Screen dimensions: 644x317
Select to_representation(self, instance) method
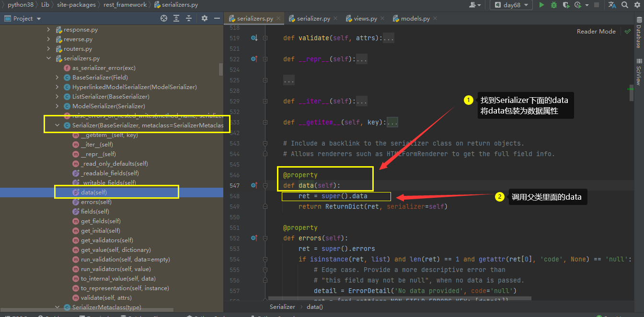click(125, 288)
